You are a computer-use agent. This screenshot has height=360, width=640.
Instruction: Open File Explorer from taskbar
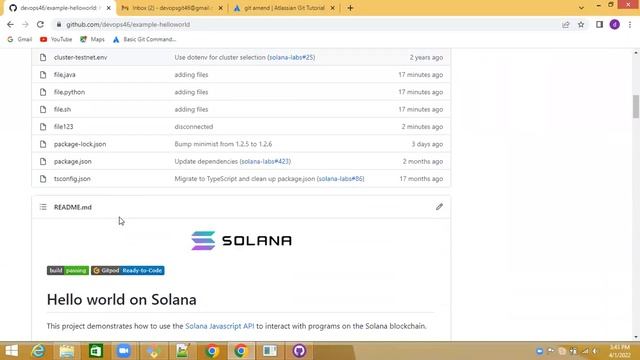67,351
